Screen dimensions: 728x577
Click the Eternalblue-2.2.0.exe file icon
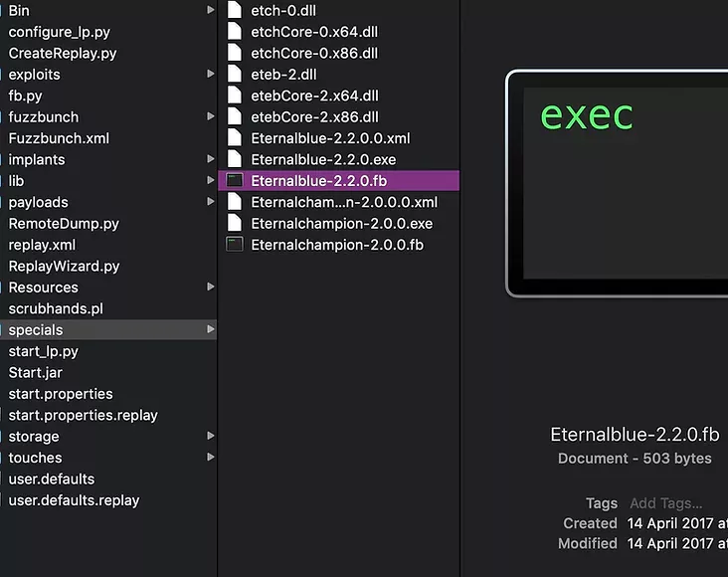(x=234, y=159)
